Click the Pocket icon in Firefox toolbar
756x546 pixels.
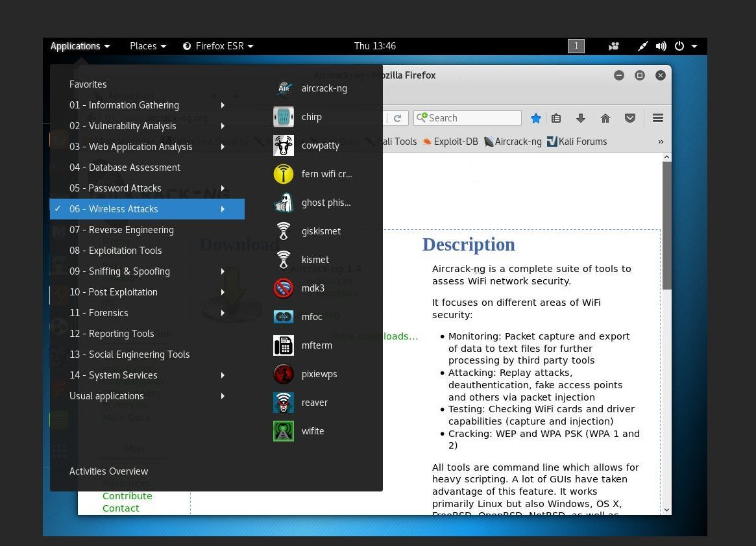(629, 118)
